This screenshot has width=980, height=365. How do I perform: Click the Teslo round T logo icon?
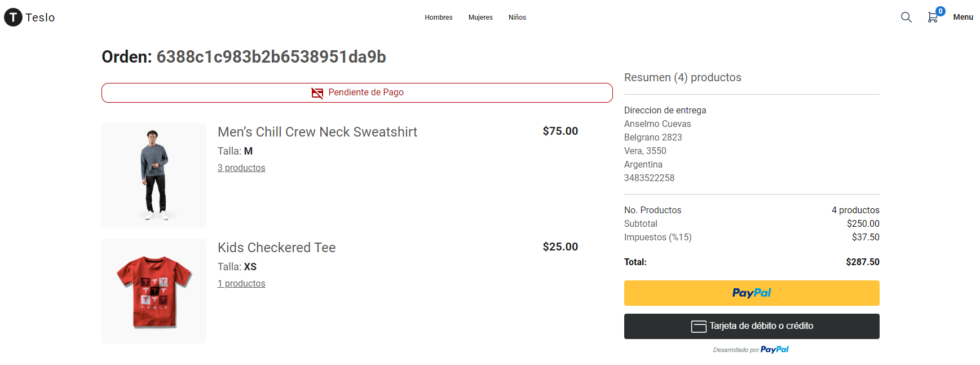coord(13,17)
